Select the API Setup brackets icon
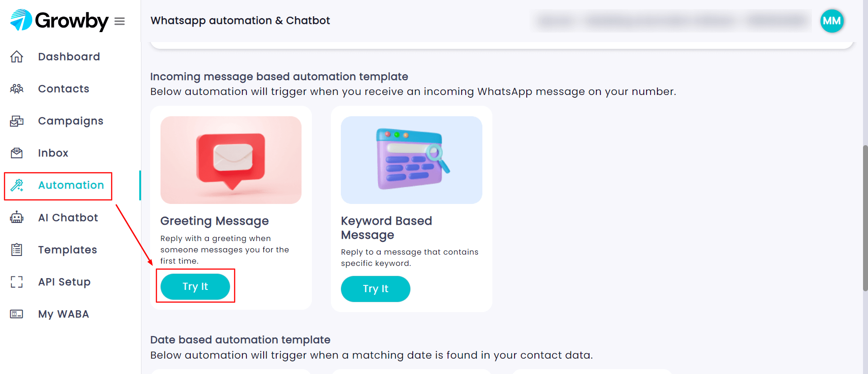868x374 pixels. pos(17,282)
